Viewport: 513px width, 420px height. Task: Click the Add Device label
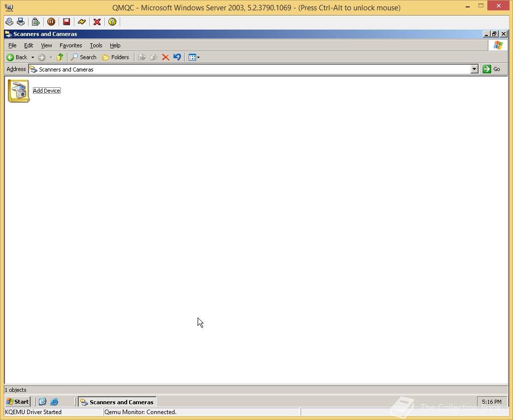(x=47, y=91)
